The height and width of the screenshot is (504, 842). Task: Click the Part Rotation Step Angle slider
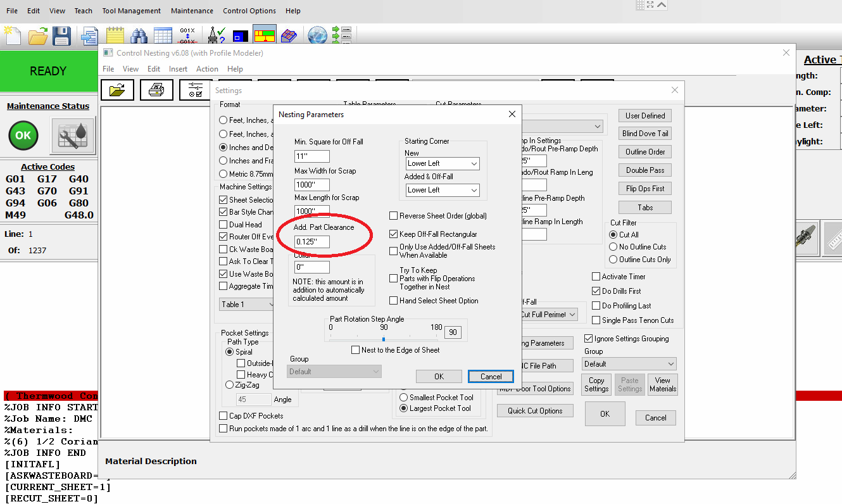(x=384, y=339)
